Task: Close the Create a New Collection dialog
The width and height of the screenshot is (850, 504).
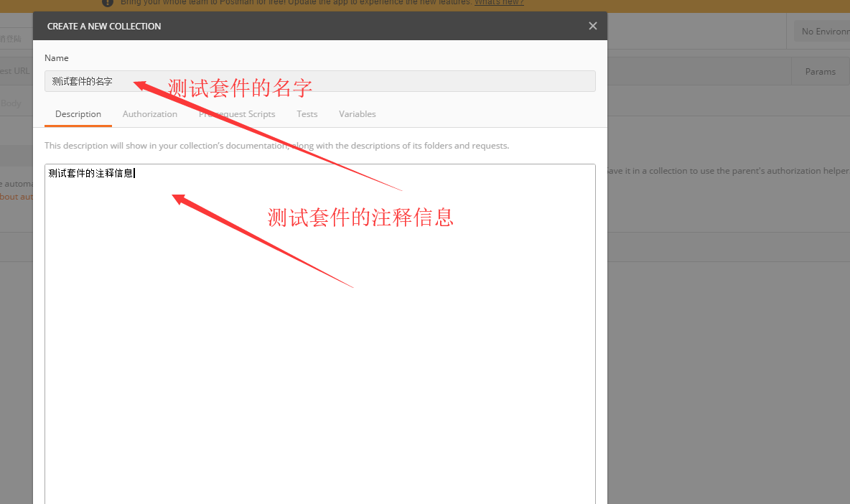Action: click(592, 26)
